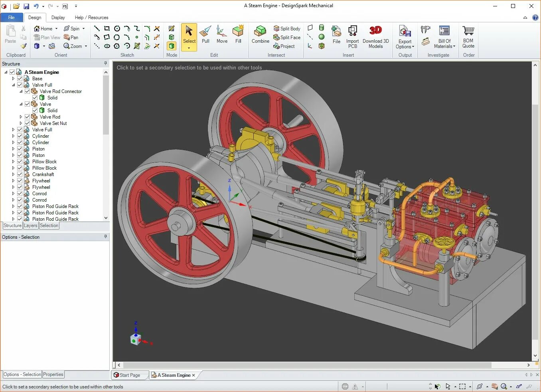Collapse the Valve Full assembly node

point(14,85)
